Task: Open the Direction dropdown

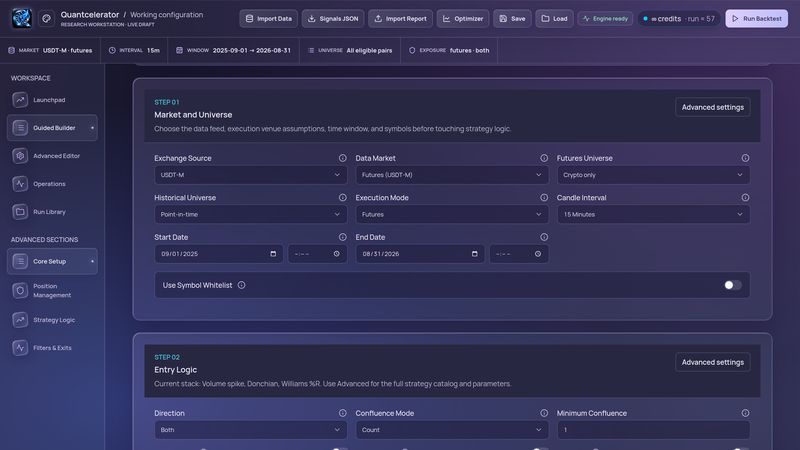Action: point(251,430)
